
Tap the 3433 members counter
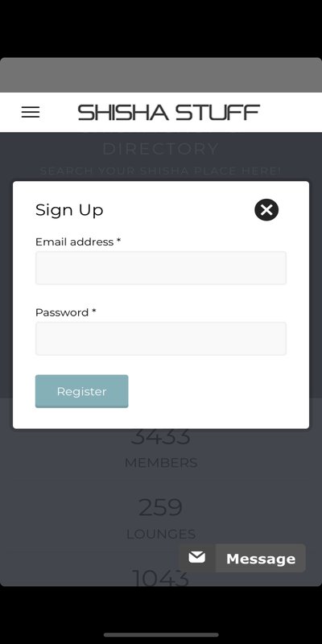[160, 437]
